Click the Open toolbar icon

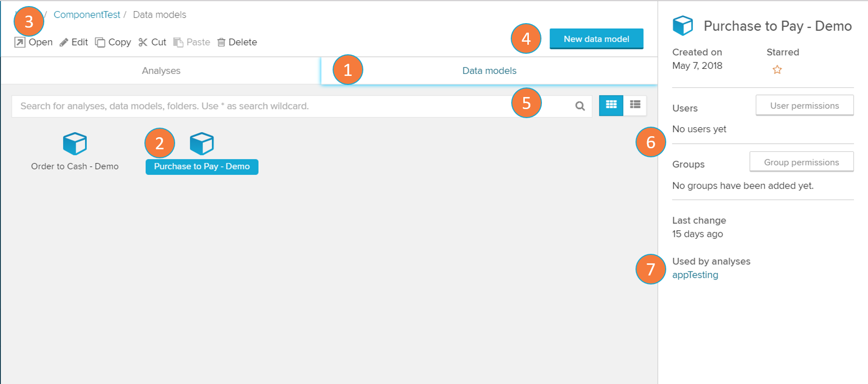pos(20,42)
